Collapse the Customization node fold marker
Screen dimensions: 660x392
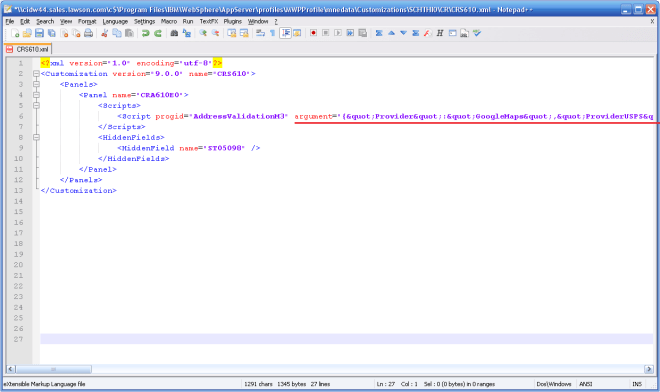(x=36, y=74)
